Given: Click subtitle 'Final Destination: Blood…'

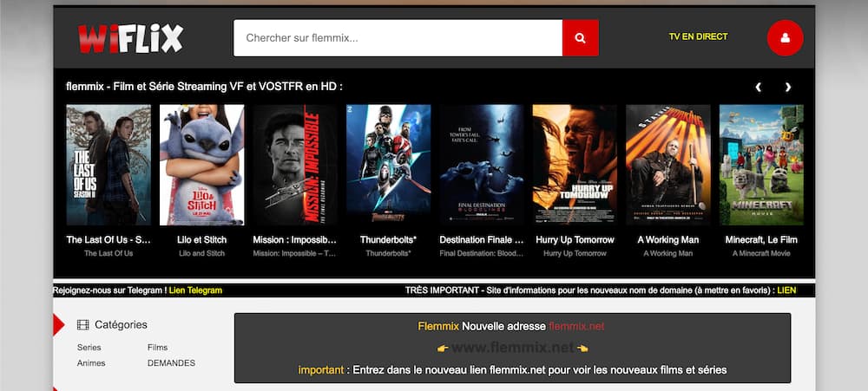Looking at the screenshot, I should click(x=482, y=253).
